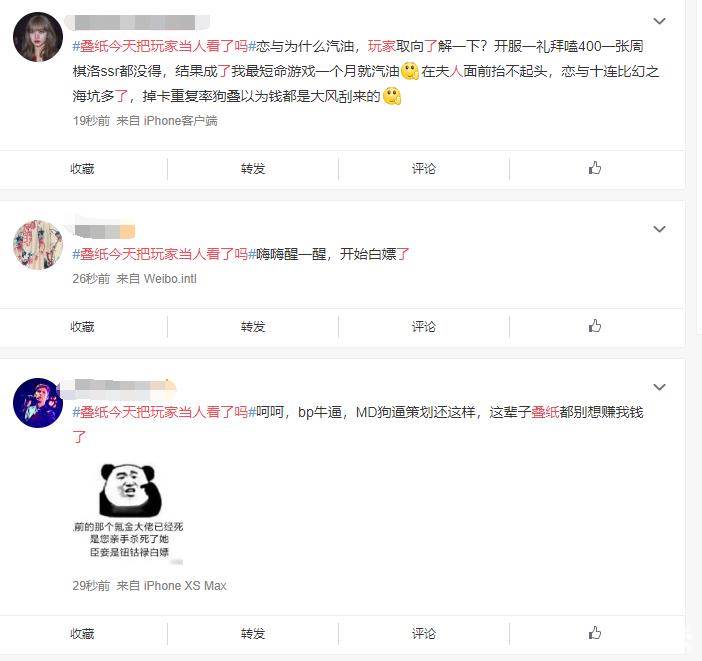Open the iPhone客户端 source link
Viewport: 702px width, 661px height.
pyautogui.click(x=180, y=121)
